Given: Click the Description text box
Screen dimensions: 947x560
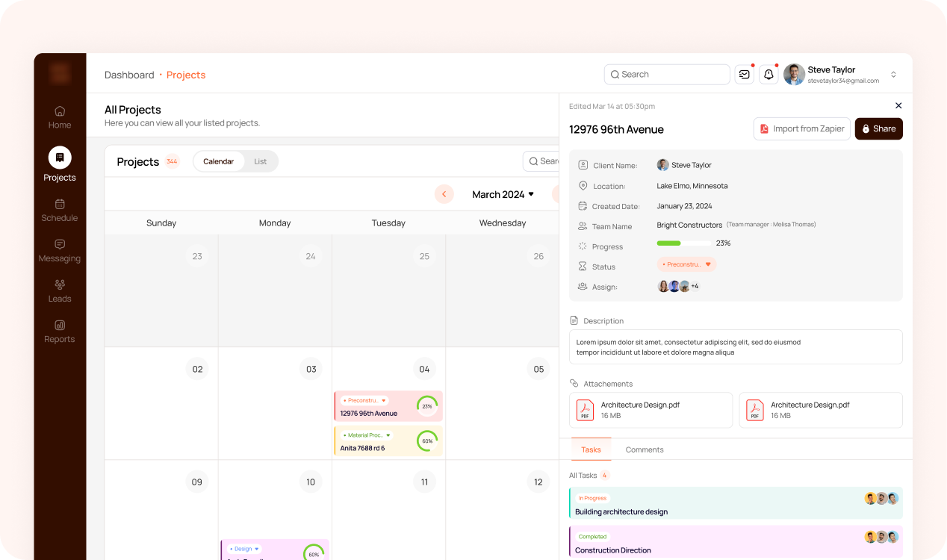Looking at the screenshot, I should (x=736, y=347).
